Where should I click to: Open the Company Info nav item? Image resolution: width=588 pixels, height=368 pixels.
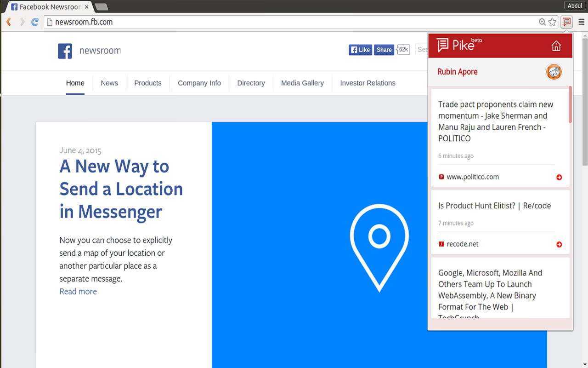199,83
